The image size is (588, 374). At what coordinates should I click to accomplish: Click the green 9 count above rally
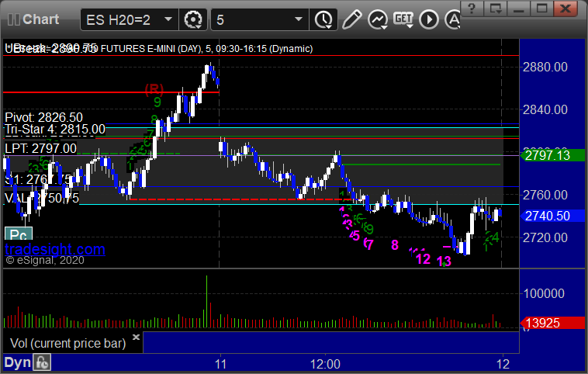coord(157,102)
